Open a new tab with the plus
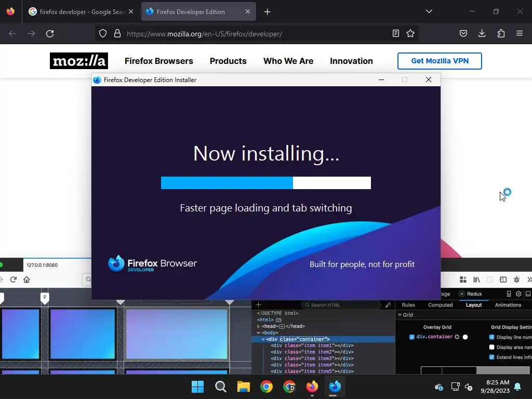532x399 pixels. (268, 12)
